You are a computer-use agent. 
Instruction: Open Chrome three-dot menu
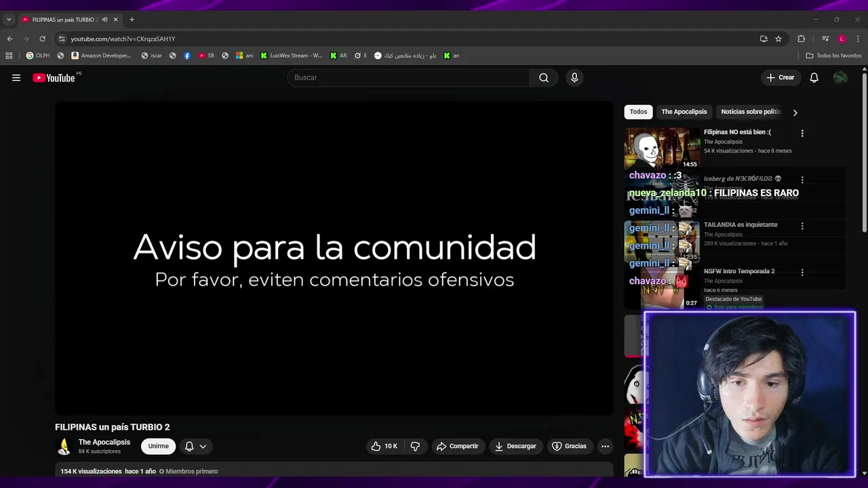pos(859,39)
